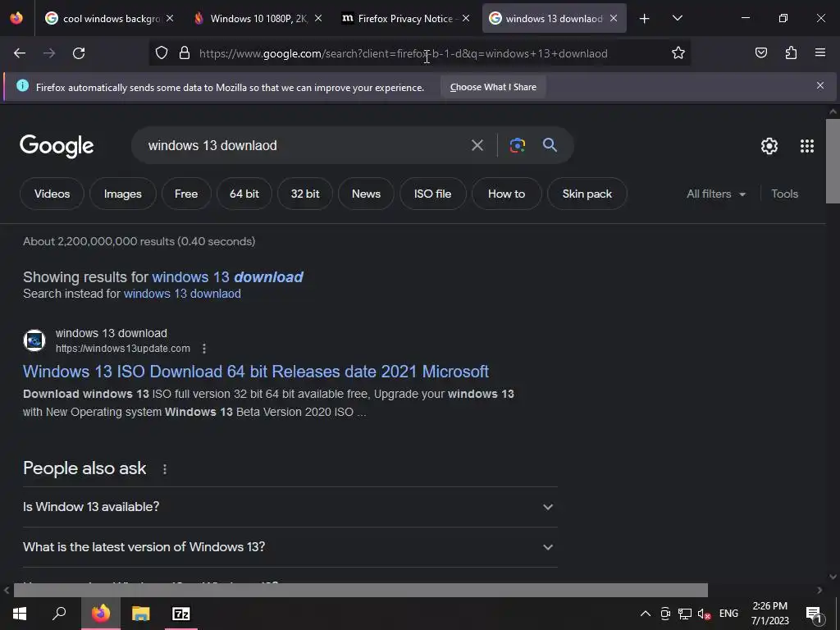Viewport: 840px width, 630px height.
Task: Click the vertical page scrollbar thumb
Action: (x=833, y=161)
